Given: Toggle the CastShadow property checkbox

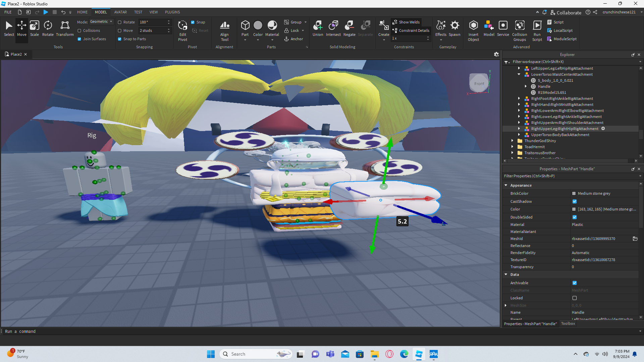Looking at the screenshot, I should 575,201.
